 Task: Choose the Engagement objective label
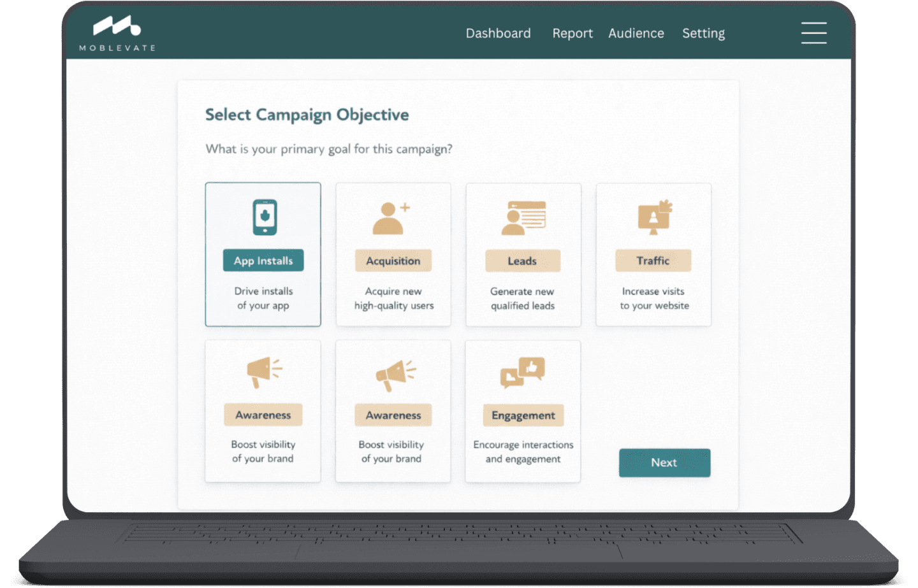523,415
